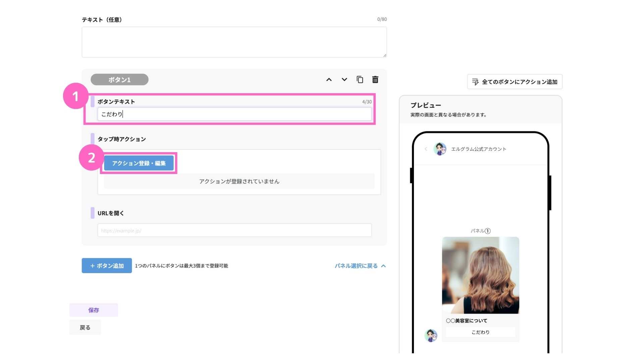Click the ○○美容室について title in preview
644x362 pixels.
tap(467, 321)
